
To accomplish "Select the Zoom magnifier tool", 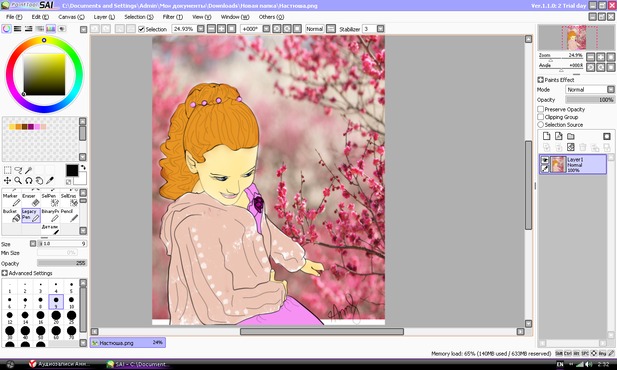I will click(x=18, y=180).
